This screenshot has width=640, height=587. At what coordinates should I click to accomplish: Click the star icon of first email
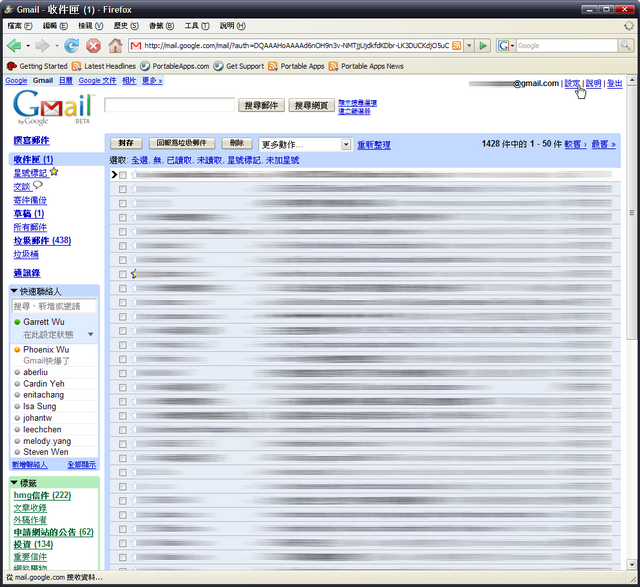tap(134, 175)
